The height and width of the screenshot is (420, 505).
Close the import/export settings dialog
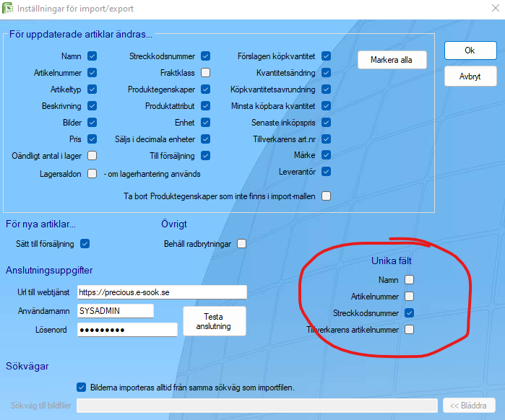tap(496, 8)
